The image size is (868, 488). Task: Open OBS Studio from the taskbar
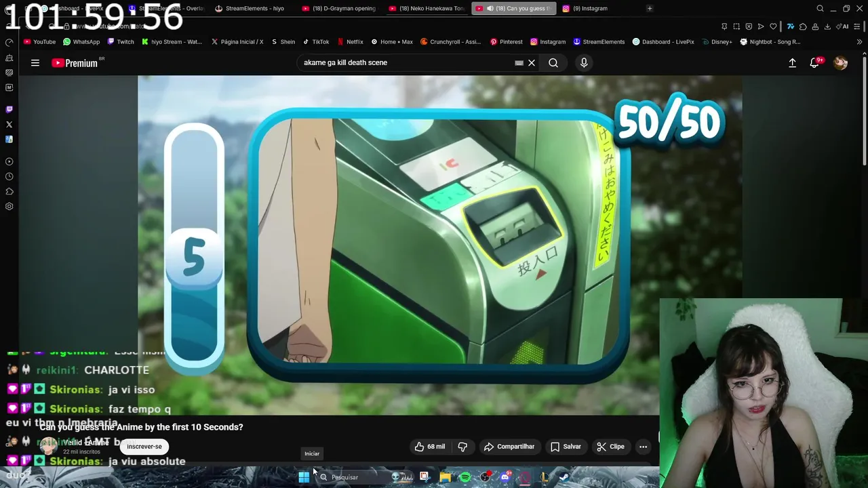(485, 477)
